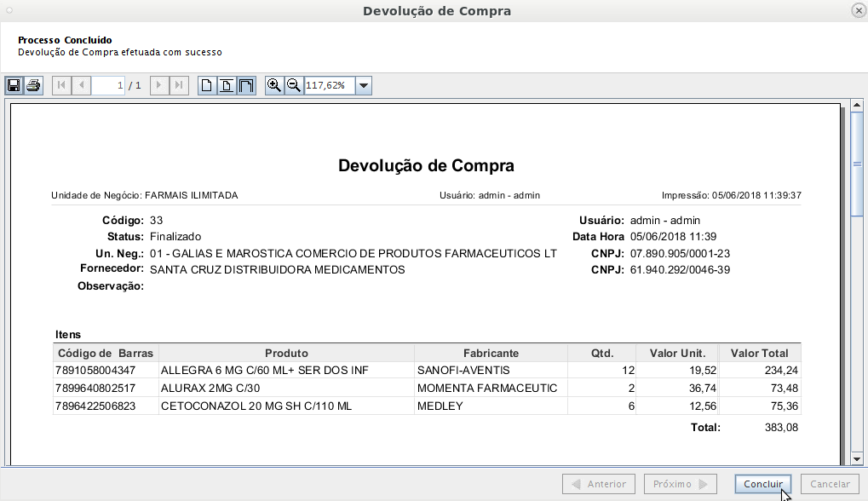Click product CETOCONAZOL 20 MG SH
Image resolution: width=868 pixels, height=501 pixels.
[x=256, y=406]
